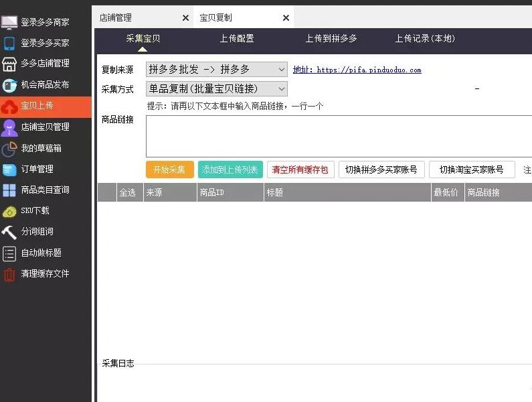Click 切换淘宝买家账号 button
Viewport: 532px width, 402px height.
click(x=472, y=170)
